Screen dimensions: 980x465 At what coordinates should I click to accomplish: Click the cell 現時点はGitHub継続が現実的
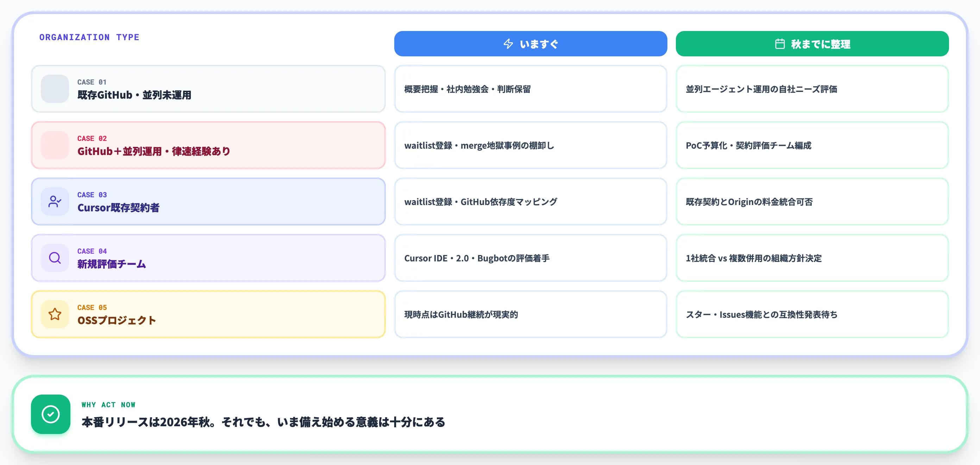click(x=530, y=314)
